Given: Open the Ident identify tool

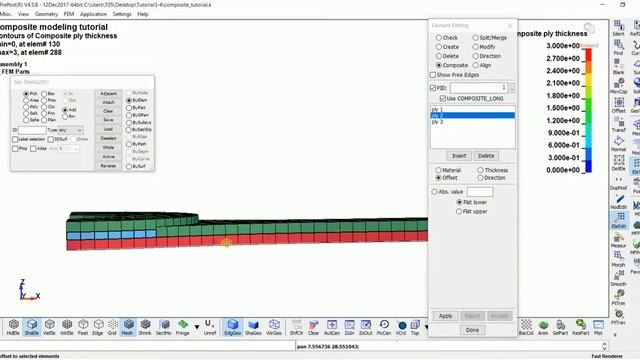Looking at the screenshot, I should 618,28.
